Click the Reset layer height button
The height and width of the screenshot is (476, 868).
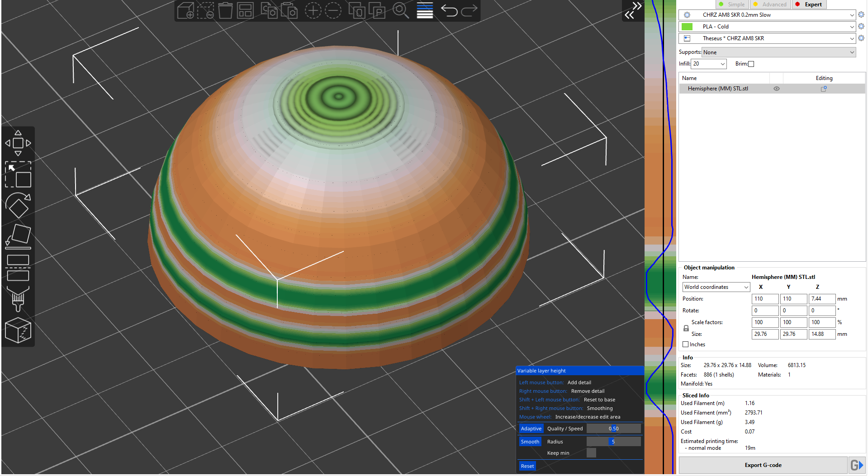(x=527, y=466)
